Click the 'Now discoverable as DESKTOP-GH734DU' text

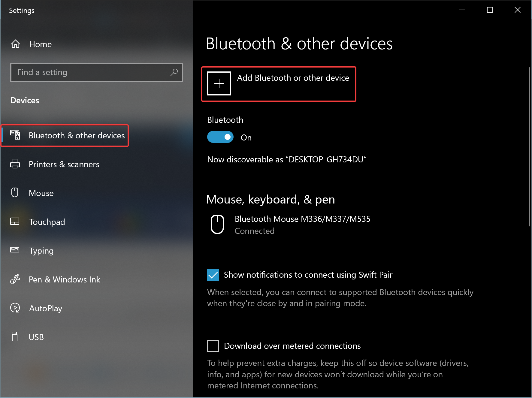(x=287, y=160)
